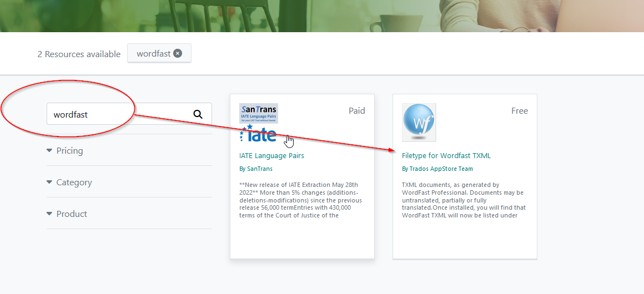Click By Trados AppStore Team link
The height and width of the screenshot is (294, 644).
[437, 169]
